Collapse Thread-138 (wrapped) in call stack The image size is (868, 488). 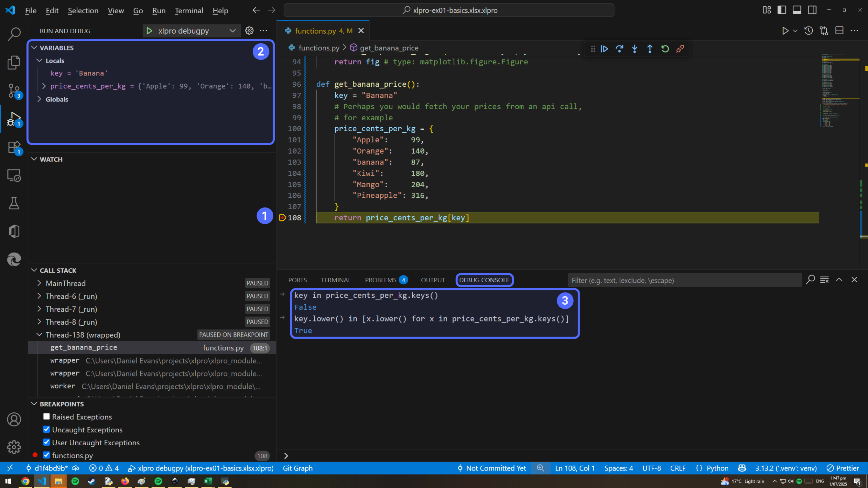[40, 335]
